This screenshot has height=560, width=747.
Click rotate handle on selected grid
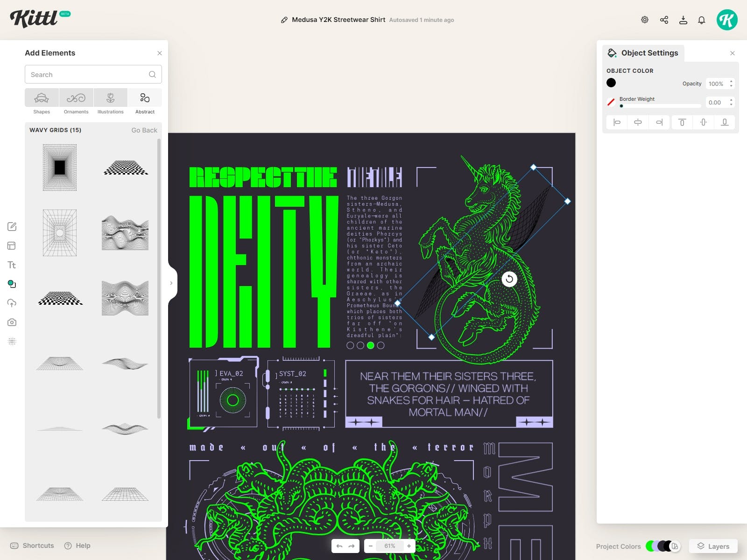(509, 279)
